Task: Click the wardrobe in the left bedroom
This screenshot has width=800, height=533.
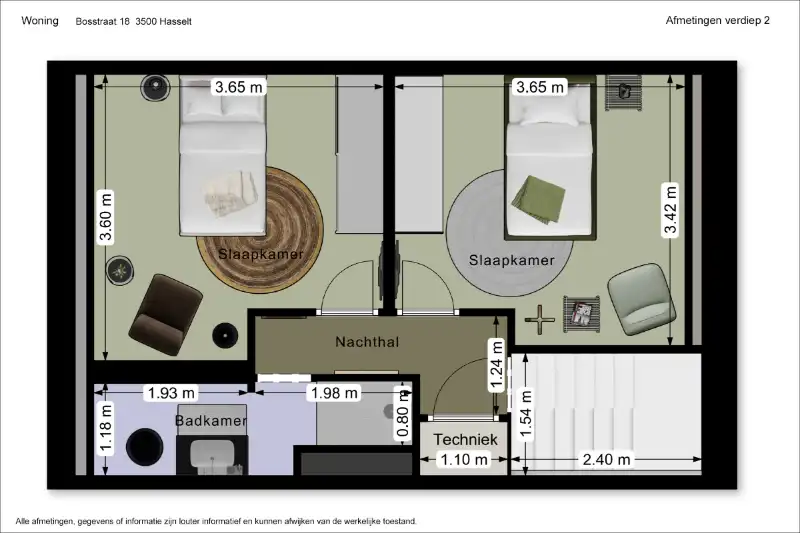Action: coord(359,155)
